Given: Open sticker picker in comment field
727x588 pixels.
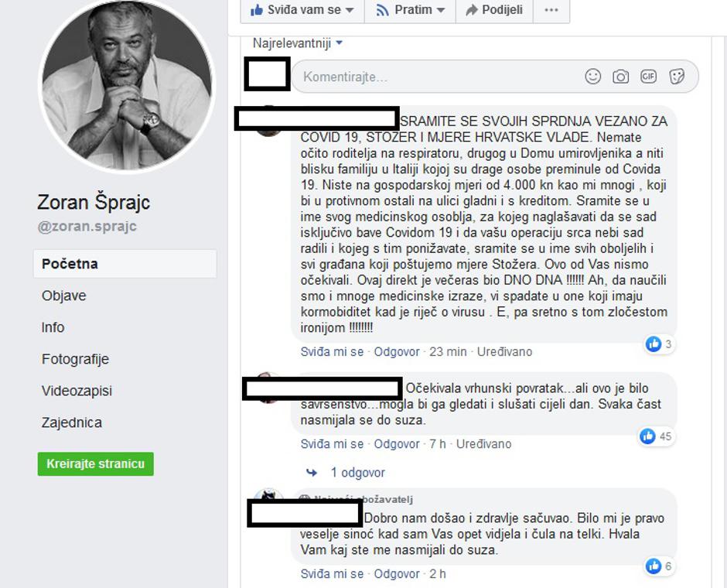Looking at the screenshot, I should [x=677, y=77].
